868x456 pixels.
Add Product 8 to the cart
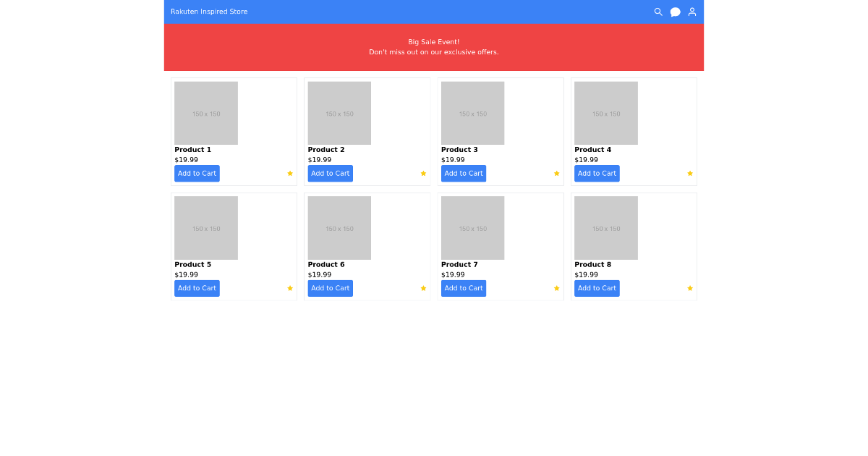[597, 288]
